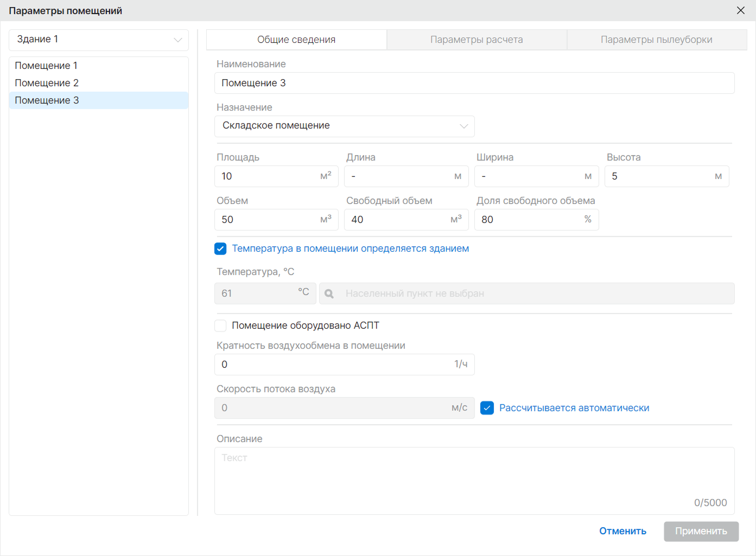Click the Населенный пункт не выбран field
756x556 pixels.
[527, 293]
